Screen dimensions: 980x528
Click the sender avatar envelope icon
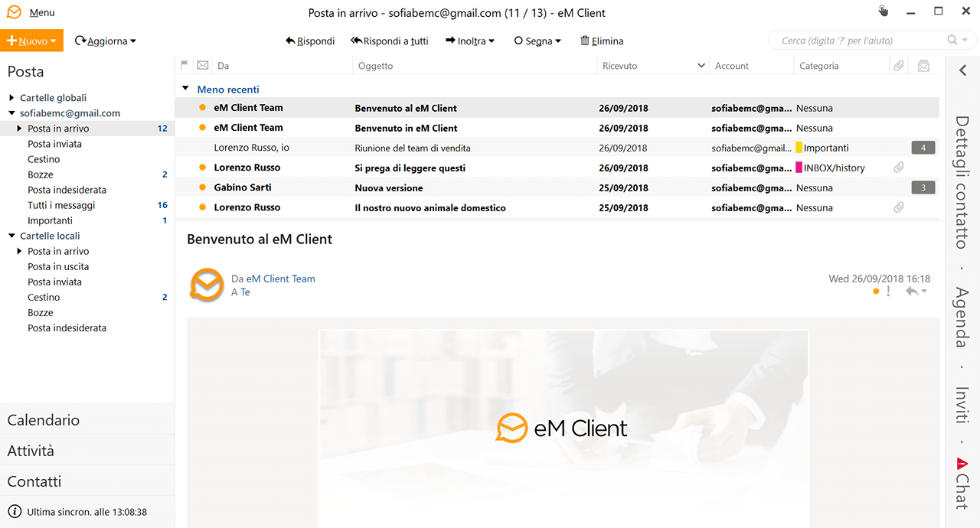(207, 285)
